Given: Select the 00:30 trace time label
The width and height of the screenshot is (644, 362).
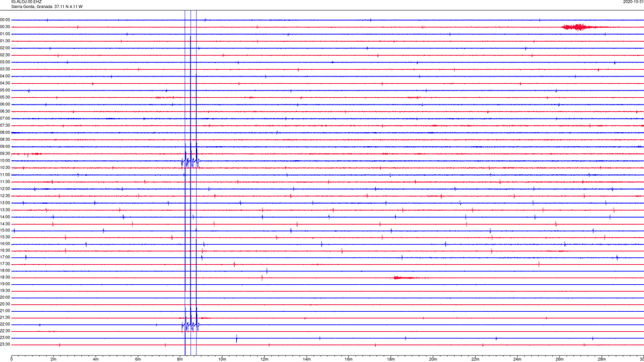Looking at the screenshot, I should [x=5, y=27].
